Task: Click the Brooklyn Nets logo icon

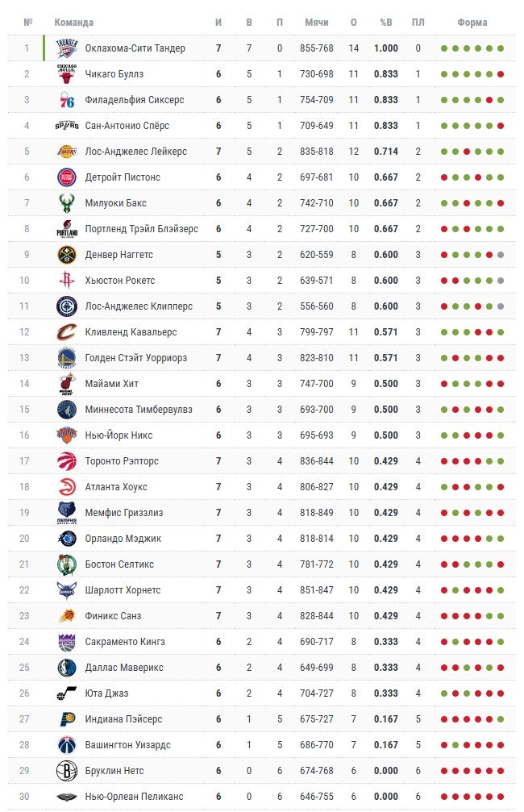Action: 67,771
